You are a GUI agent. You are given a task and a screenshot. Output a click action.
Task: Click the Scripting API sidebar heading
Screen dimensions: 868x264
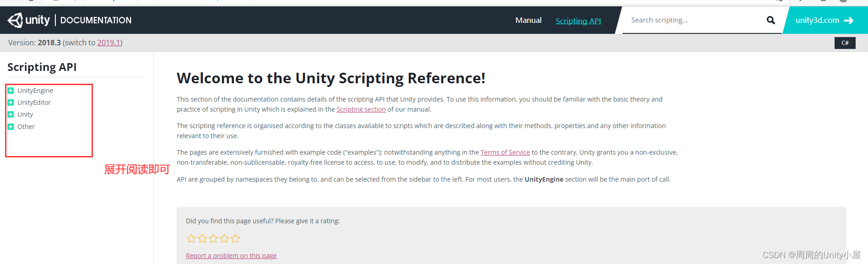[x=42, y=67]
